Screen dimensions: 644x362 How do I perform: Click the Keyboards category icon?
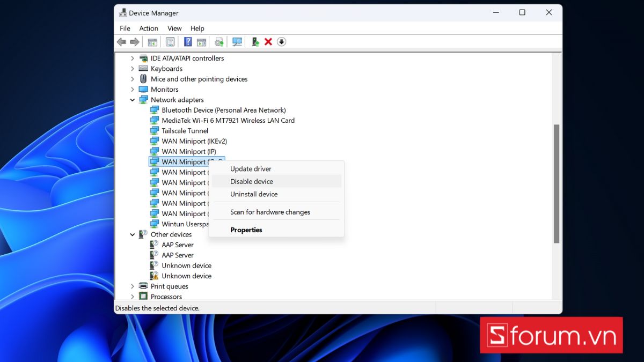(x=143, y=69)
